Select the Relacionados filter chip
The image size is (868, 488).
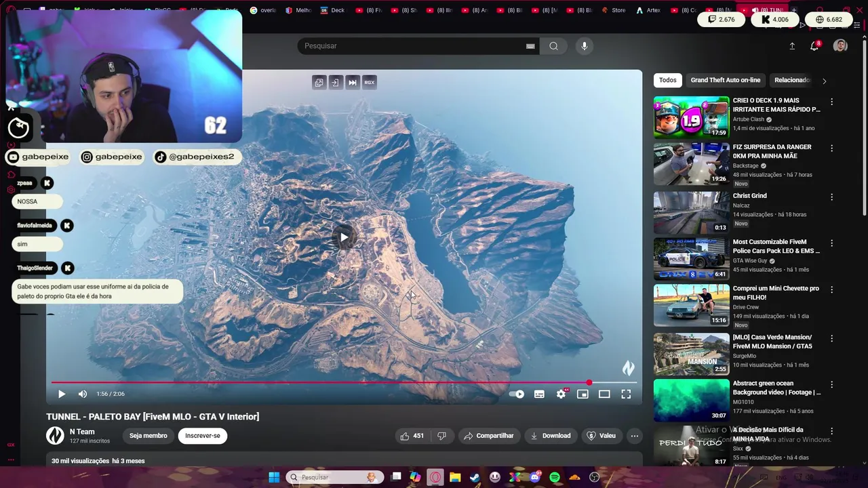coord(792,80)
